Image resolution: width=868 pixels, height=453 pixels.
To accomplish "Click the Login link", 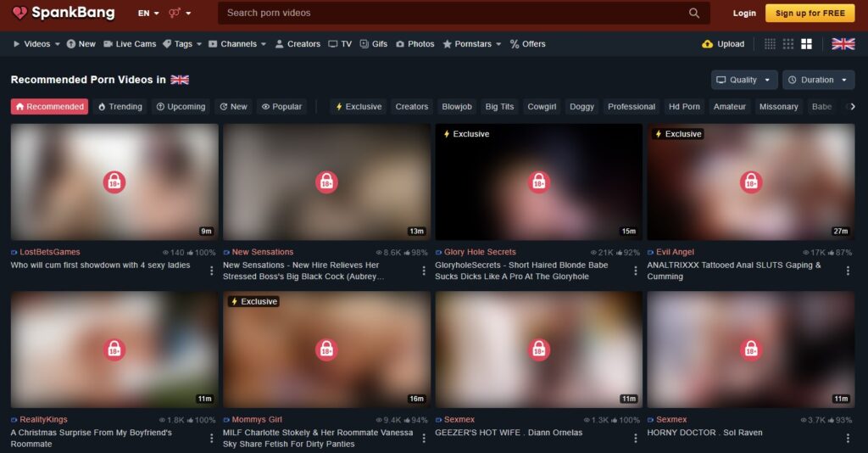I will click(x=744, y=13).
